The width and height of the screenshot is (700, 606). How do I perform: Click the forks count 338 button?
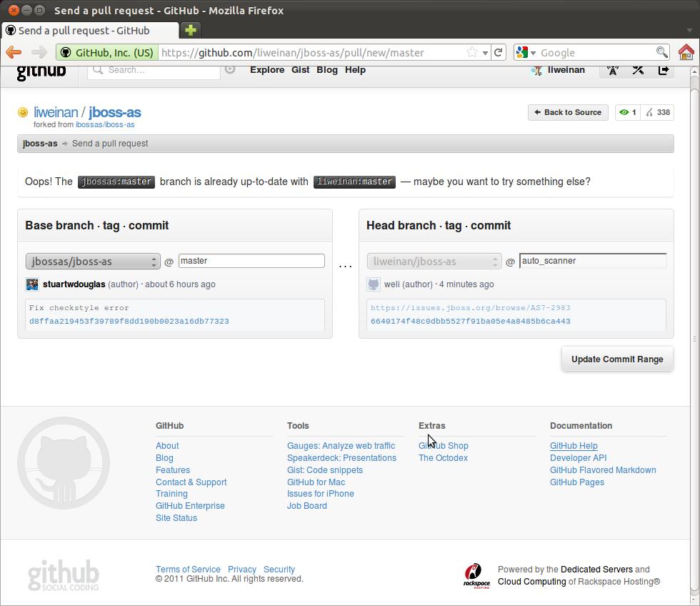(x=658, y=112)
